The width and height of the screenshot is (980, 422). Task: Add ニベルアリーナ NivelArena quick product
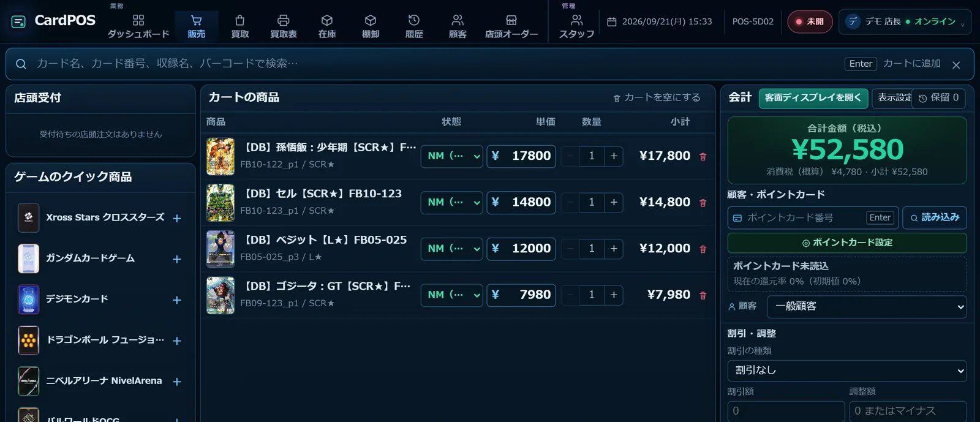pos(177,382)
